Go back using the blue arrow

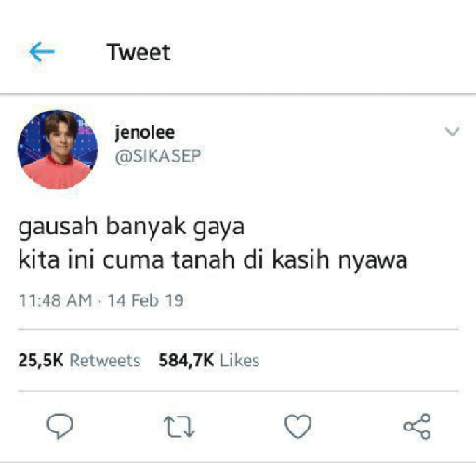42,52
